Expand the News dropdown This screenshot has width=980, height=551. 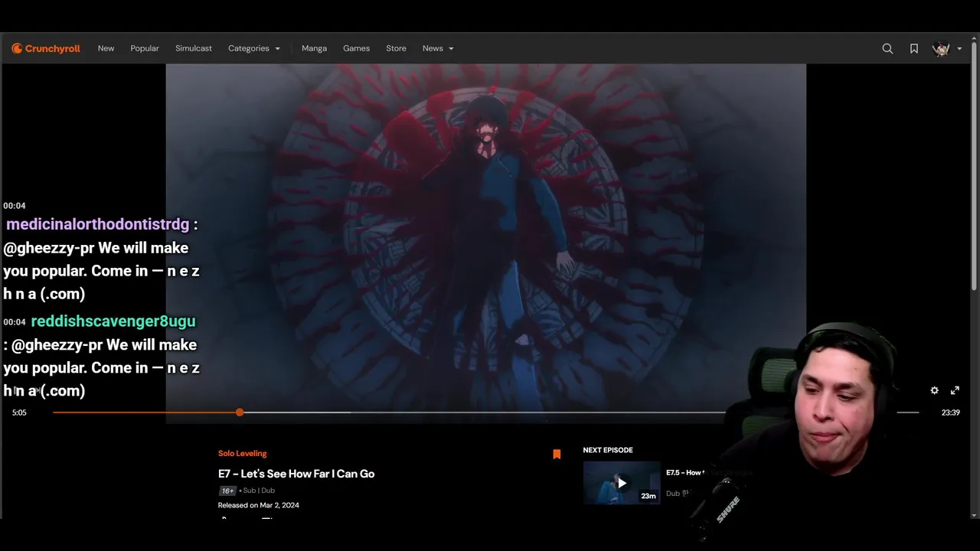coord(438,48)
